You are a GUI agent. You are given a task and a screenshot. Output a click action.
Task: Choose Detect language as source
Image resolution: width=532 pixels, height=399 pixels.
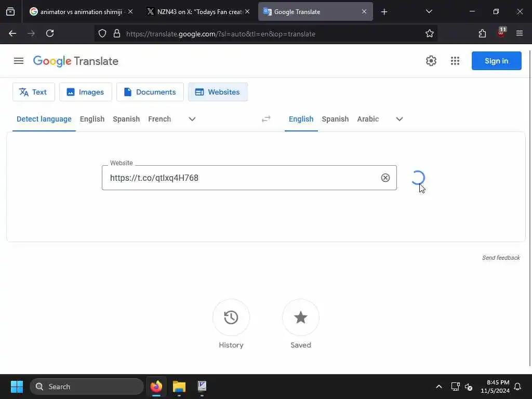(44, 119)
